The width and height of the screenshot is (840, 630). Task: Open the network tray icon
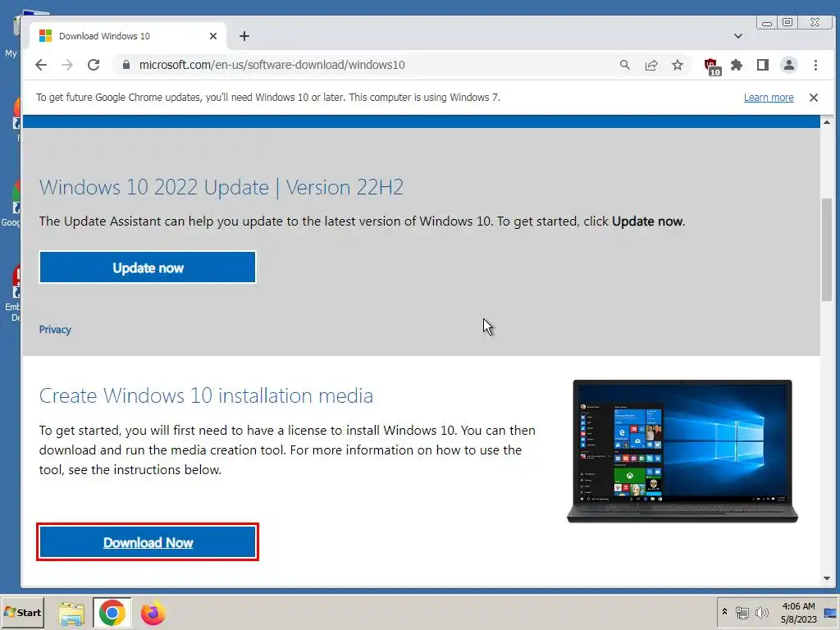tap(742, 612)
